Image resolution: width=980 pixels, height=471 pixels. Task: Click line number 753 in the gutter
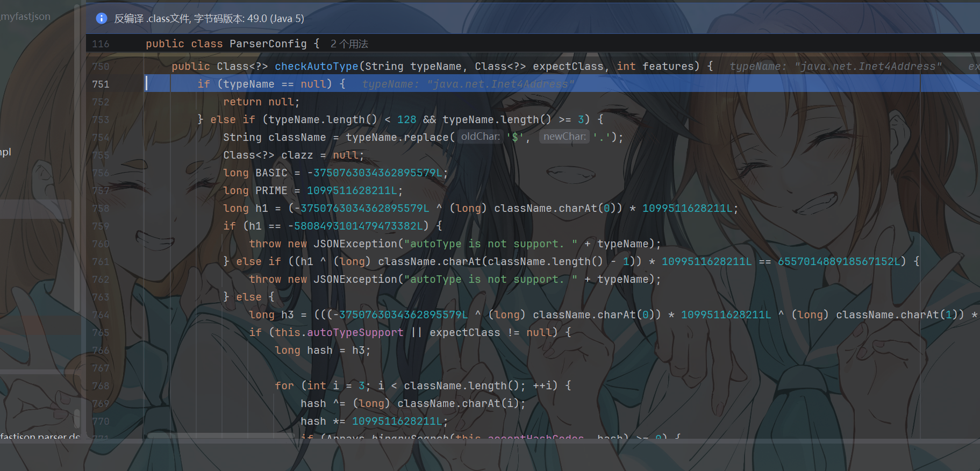tap(101, 120)
